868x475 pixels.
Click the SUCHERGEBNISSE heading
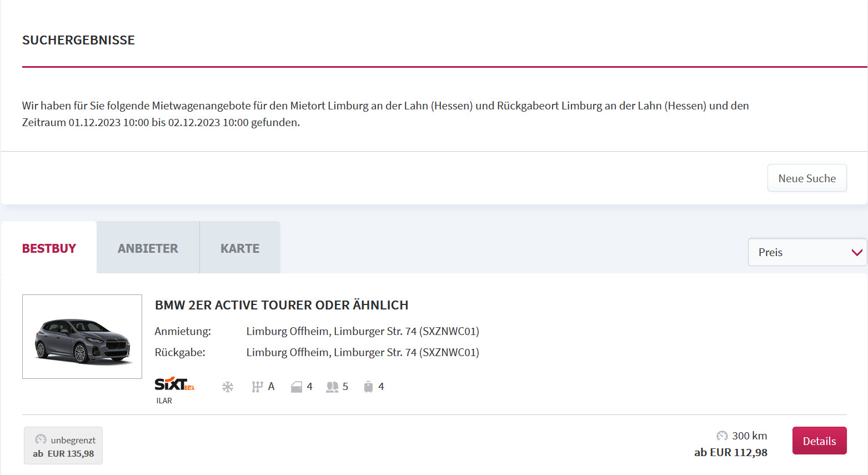(x=78, y=40)
